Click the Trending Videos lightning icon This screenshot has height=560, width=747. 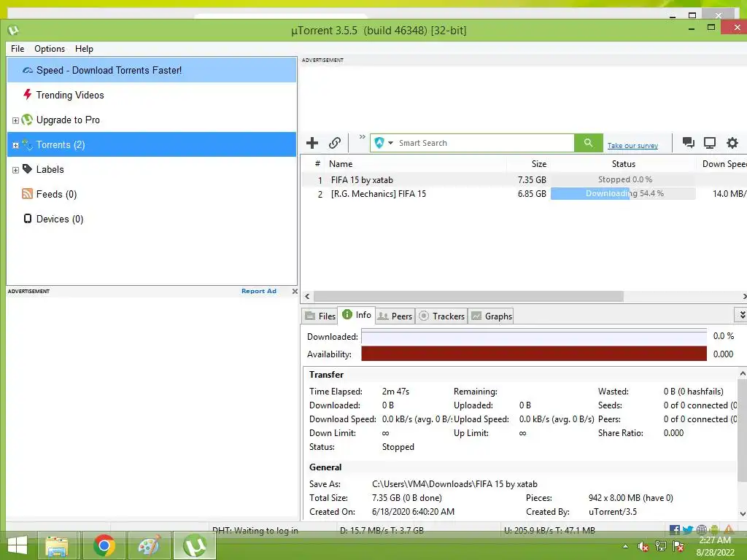point(28,94)
